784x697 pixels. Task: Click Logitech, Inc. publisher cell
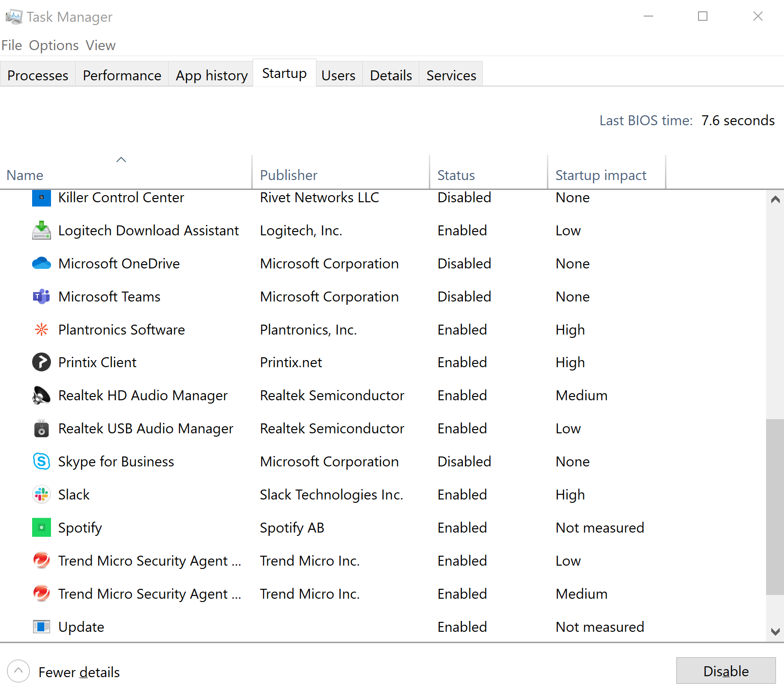[x=301, y=231]
